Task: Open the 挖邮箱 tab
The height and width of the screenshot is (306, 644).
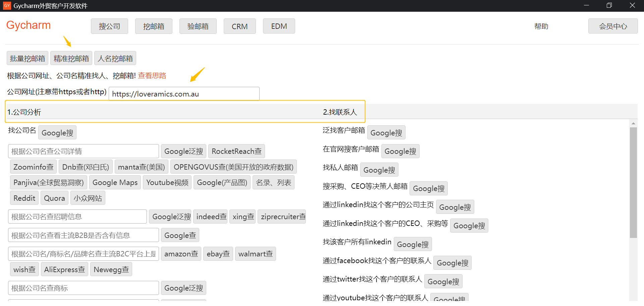Action: (x=154, y=26)
